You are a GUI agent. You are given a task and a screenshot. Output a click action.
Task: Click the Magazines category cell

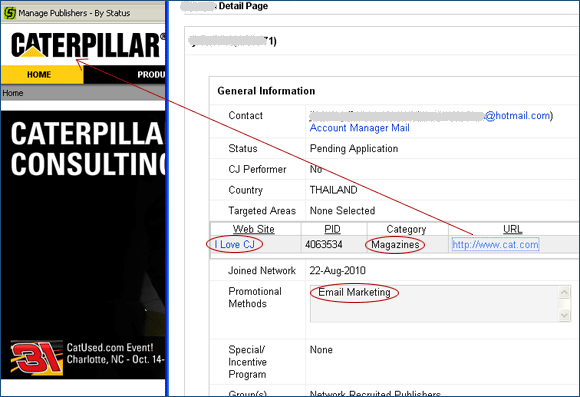click(395, 245)
